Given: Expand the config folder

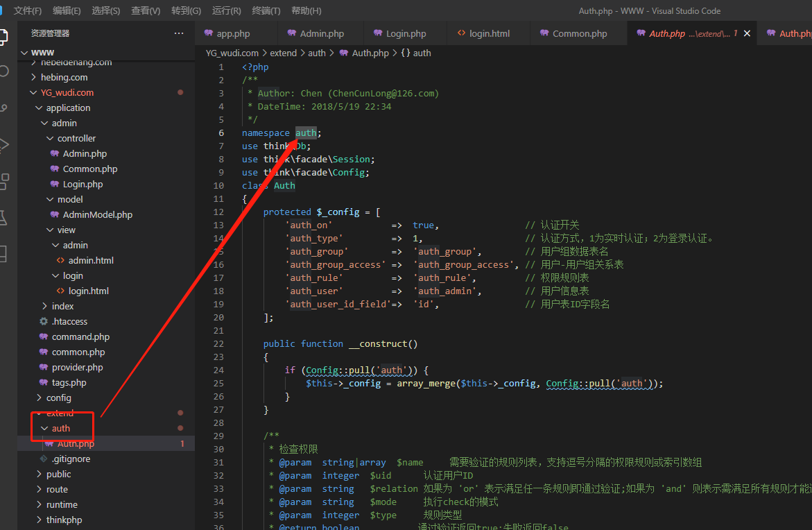Looking at the screenshot, I should click(39, 397).
